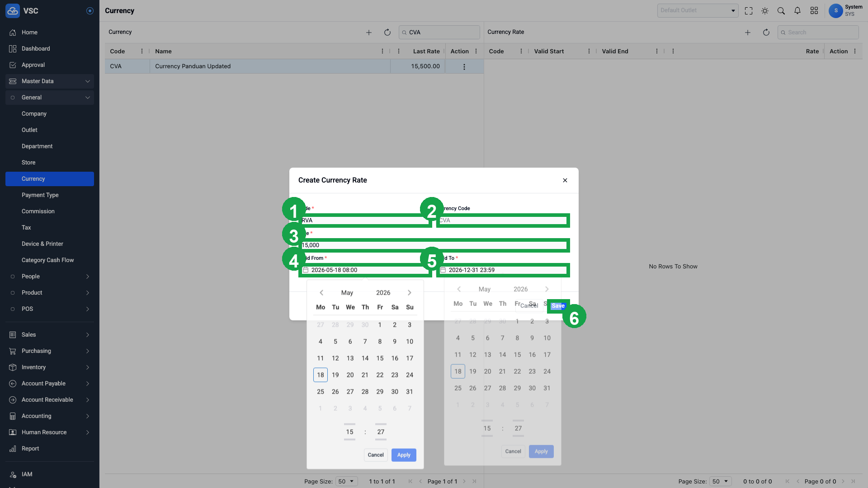
Task: Select day 31 in Valid From calendar
Action: point(410,392)
